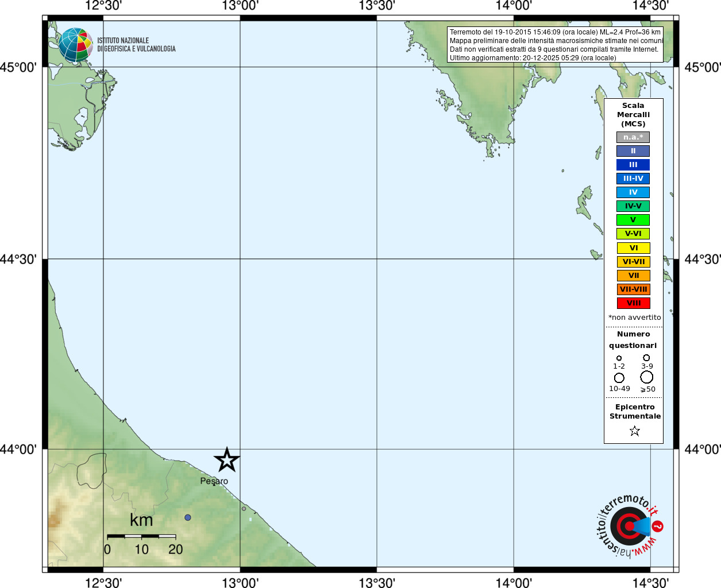Click the km scale bar
Viewport: 721px width, 588px height.
(x=141, y=536)
